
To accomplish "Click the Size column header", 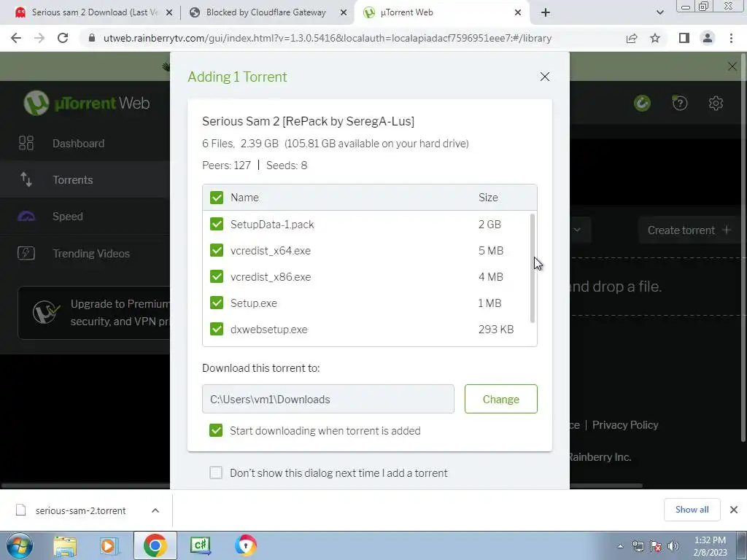I will pos(488,197).
